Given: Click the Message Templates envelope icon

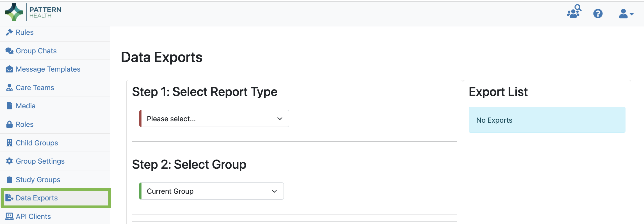Looking at the screenshot, I should tap(9, 69).
